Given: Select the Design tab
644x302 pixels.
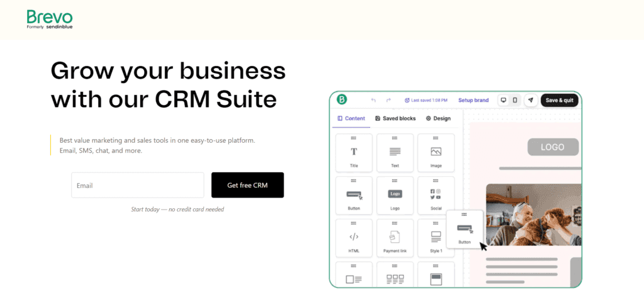Looking at the screenshot, I should [438, 118].
